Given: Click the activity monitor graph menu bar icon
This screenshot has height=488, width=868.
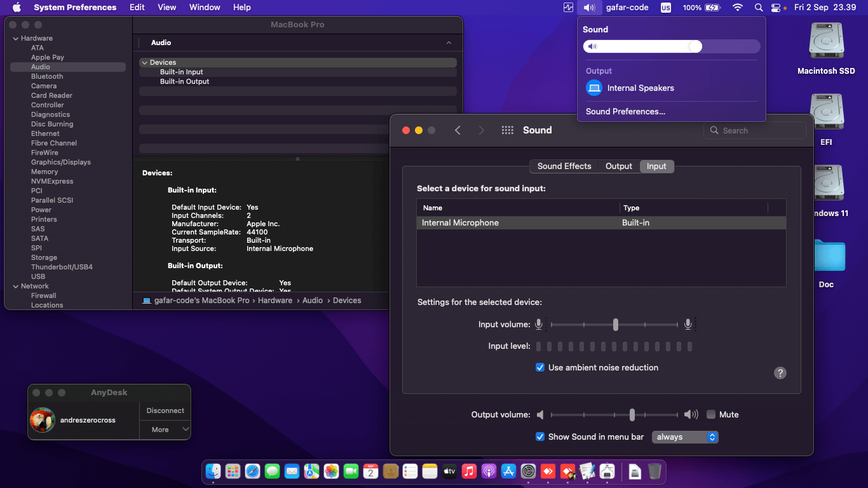Looking at the screenshot, I should [568, 8].
